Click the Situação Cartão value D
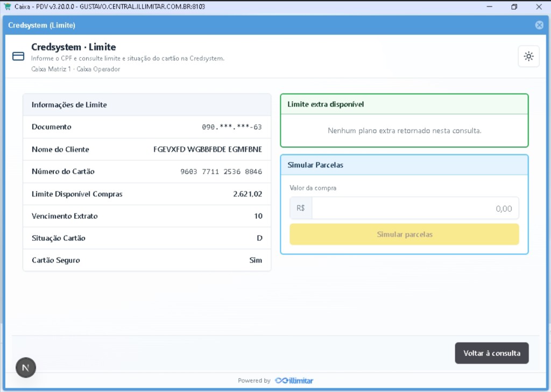 click(x=259, y=238)
